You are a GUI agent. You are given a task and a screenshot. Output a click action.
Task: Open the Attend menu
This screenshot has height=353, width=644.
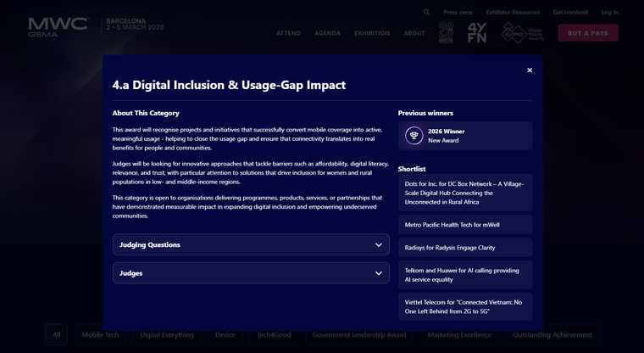coord(288,33)
